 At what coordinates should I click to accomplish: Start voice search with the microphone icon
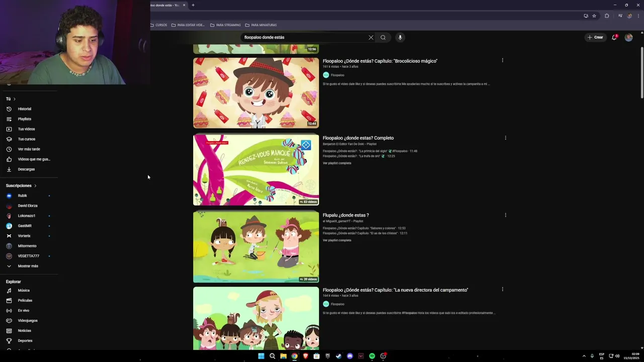point(400,37)
